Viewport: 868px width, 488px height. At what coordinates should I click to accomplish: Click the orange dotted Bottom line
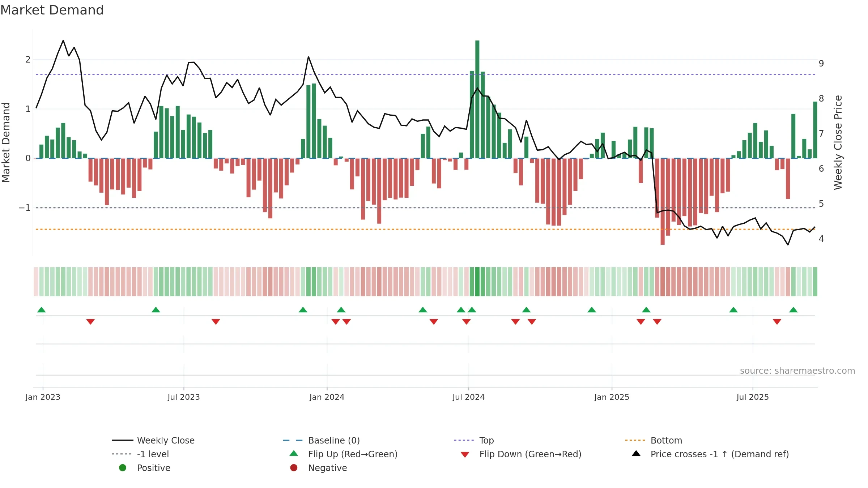point(425,229)
